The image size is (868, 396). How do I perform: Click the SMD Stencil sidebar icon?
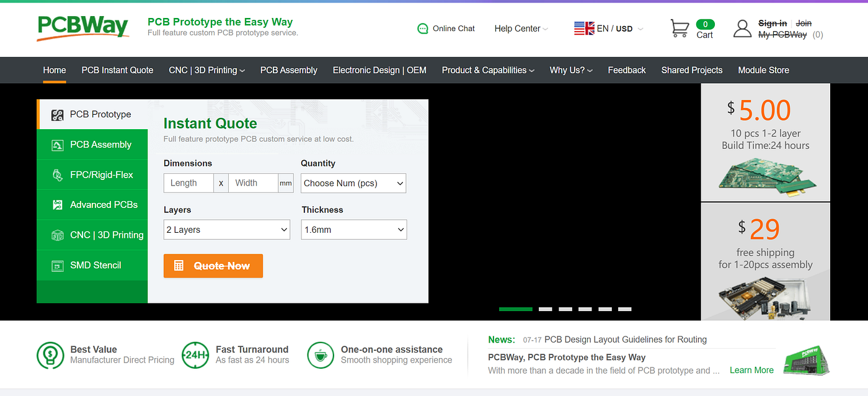[x=58, y=266]
